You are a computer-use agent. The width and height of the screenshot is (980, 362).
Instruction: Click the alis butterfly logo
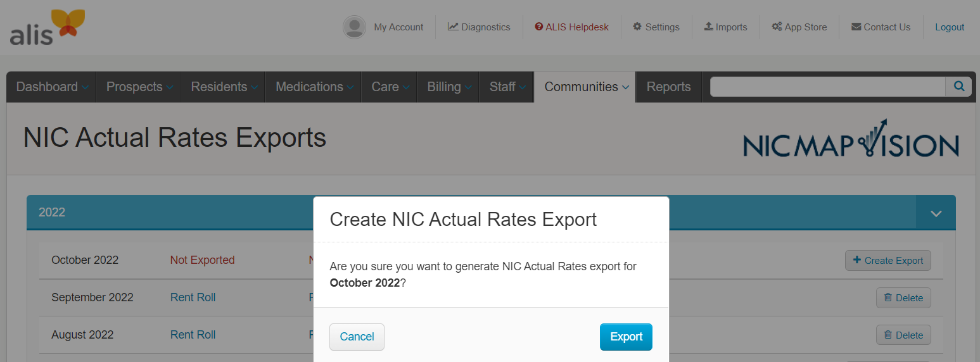tap(48, 27)
